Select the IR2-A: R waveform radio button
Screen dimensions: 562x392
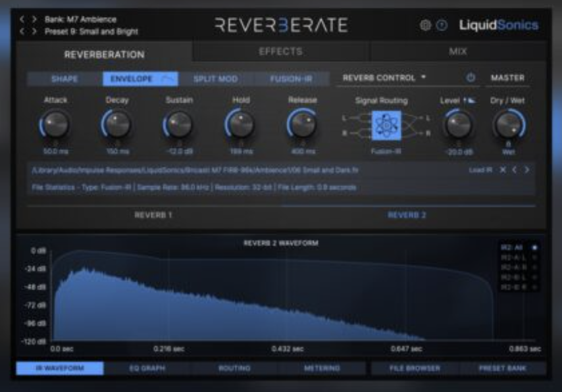click(x=535, y=267)
